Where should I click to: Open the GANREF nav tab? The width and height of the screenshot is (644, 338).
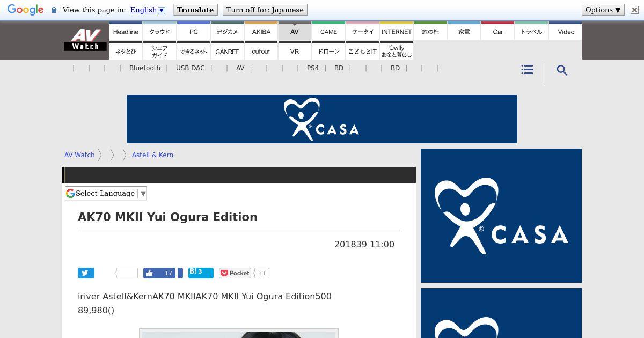pos(227,51)
